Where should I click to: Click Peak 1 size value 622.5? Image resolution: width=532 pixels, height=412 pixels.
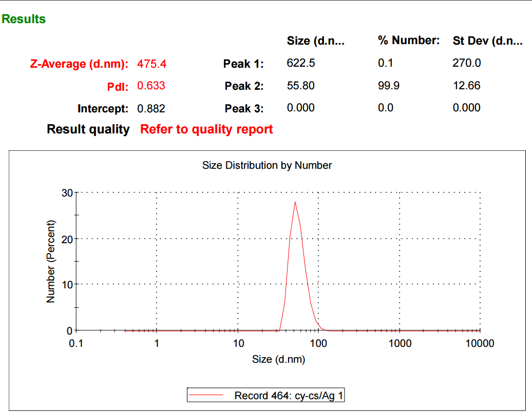click(300, 63)
